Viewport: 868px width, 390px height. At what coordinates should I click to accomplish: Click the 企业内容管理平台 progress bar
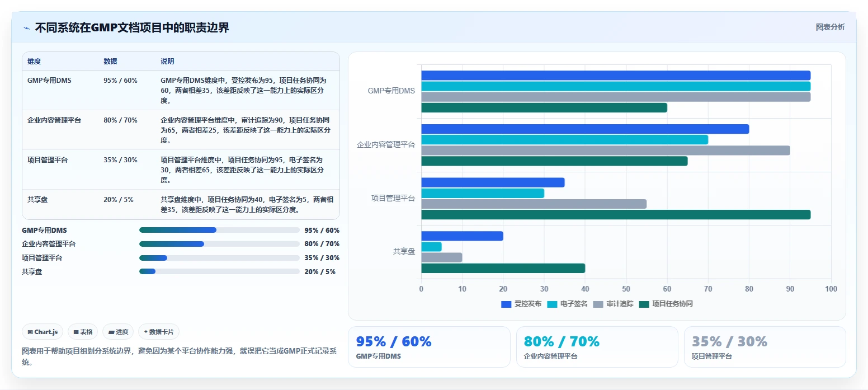point(219,244)
